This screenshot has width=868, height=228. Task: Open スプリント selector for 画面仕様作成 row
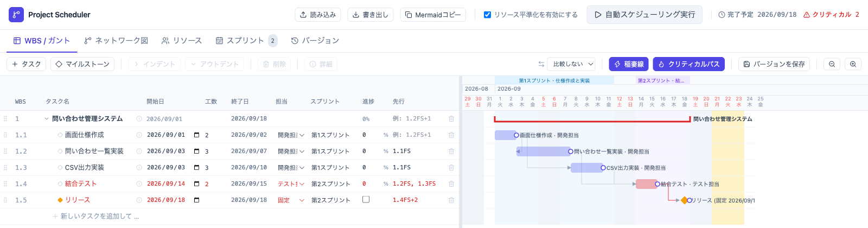[331, 135]
